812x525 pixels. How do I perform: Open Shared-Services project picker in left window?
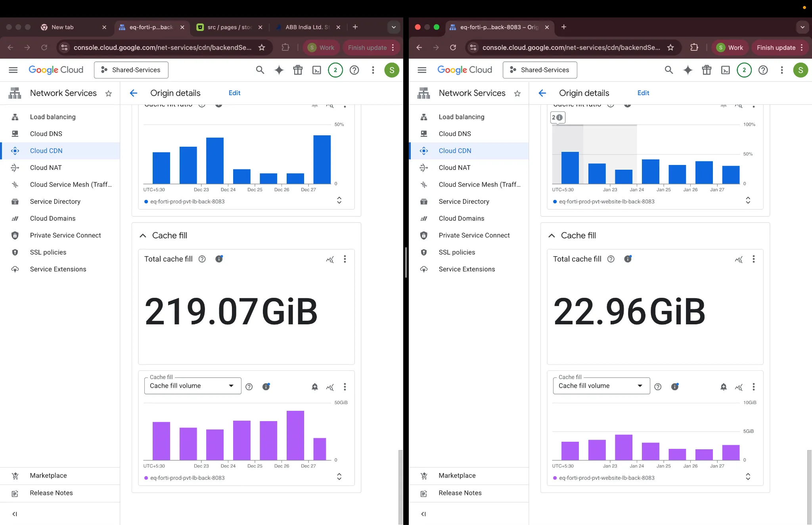[x=131, y=70]
